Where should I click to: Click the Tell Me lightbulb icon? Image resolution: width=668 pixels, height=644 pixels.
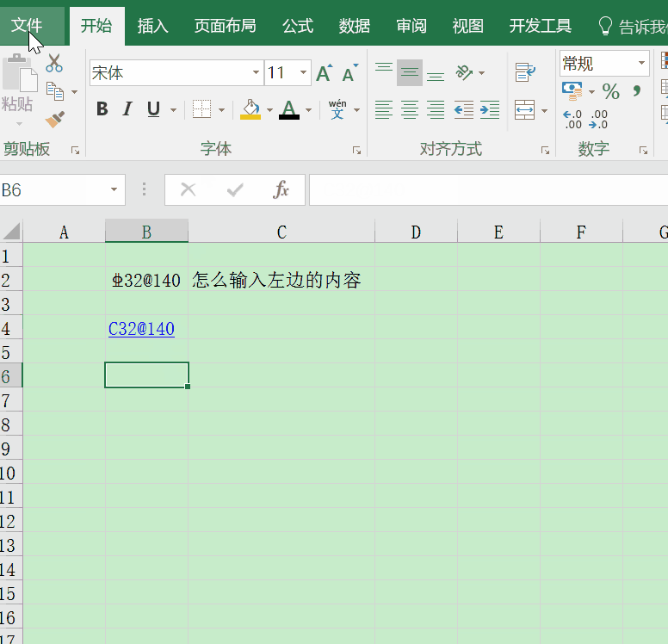(x=605, y=26)
